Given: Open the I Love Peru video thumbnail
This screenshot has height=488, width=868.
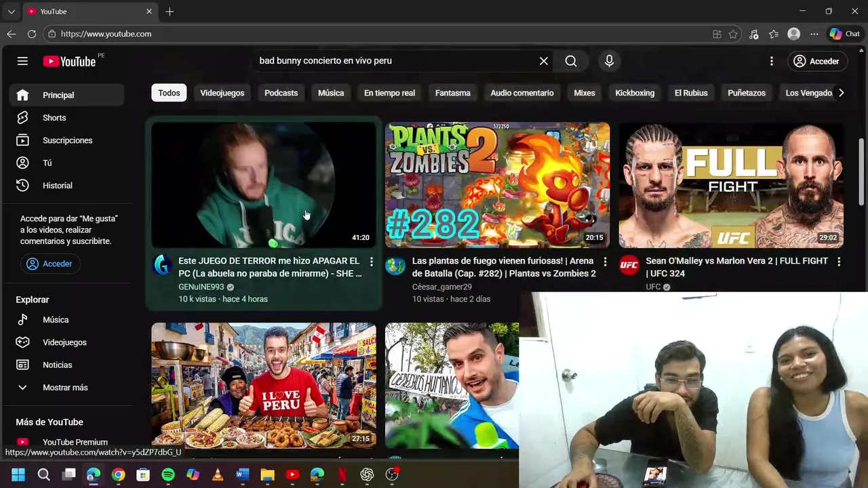Looking at the screenshot, I should pyautogui.click(x=264, y=385).
